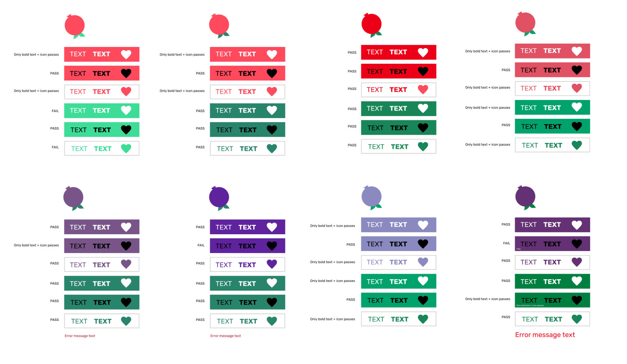Click green button containing small 'Only bold text' caption

tap(552, 300)
